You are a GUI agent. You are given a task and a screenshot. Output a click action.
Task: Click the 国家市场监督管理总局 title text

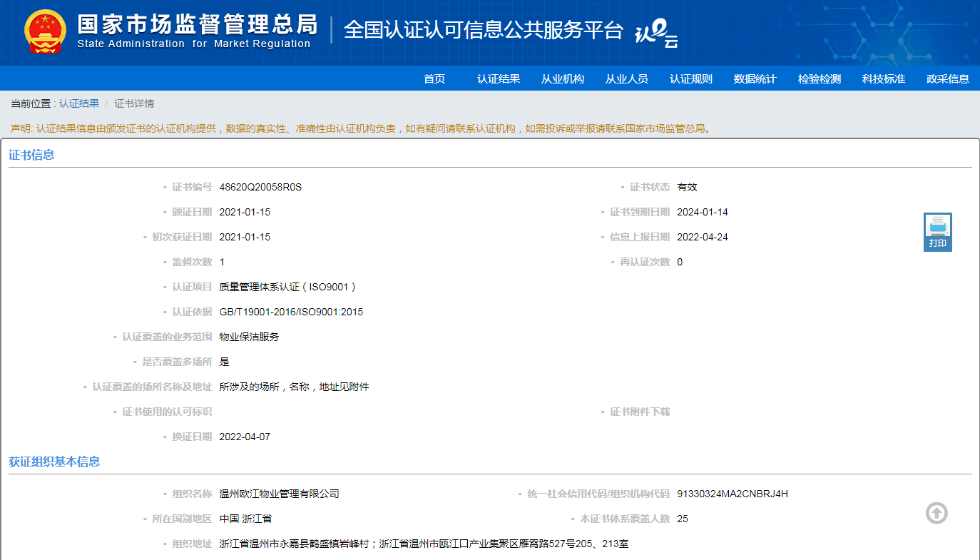197,25
